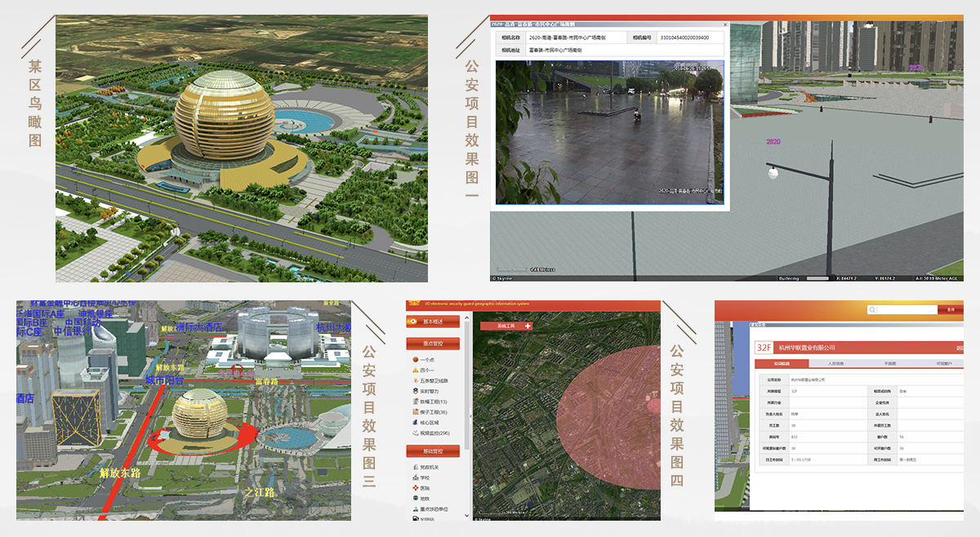Click the 之江路 road label
The image size is (980, 537).
pyautogui.click(x=259, y=491)
